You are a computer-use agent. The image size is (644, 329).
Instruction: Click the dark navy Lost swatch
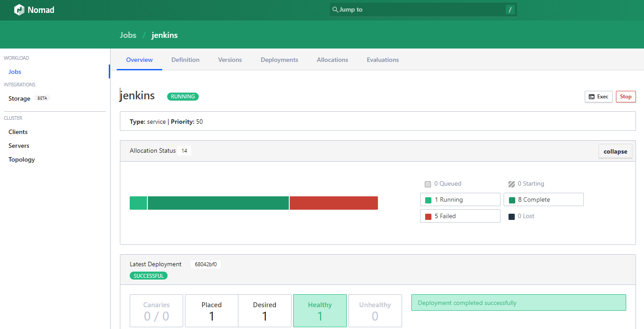[512, 217]
